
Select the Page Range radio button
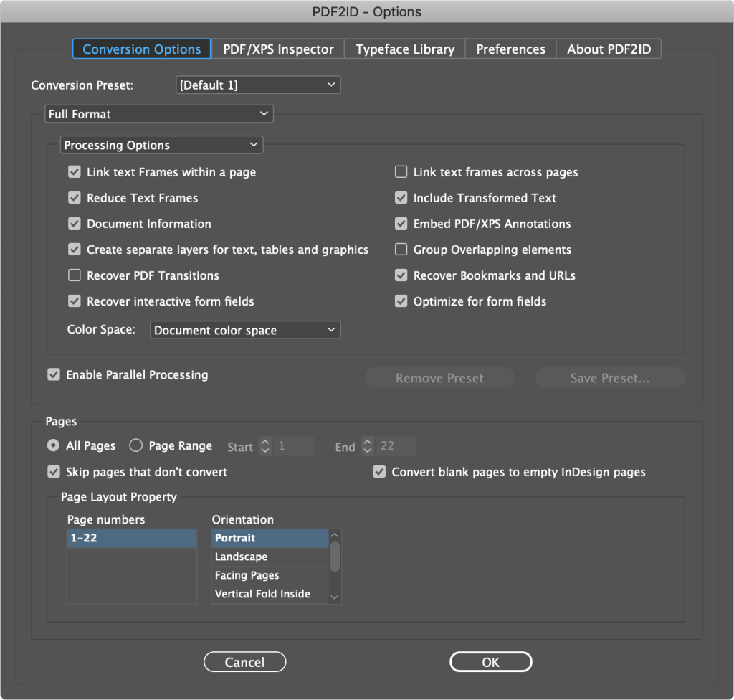135,445
